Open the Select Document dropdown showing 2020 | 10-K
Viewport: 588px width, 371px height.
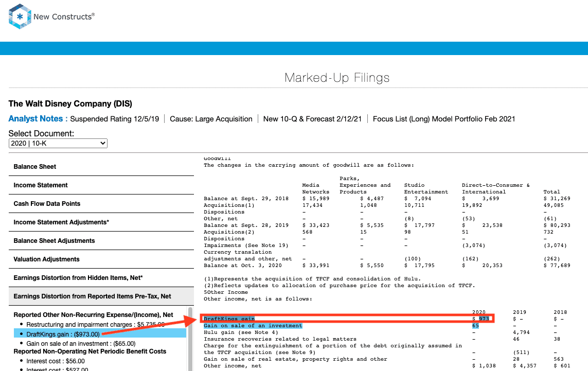(58, 143)
